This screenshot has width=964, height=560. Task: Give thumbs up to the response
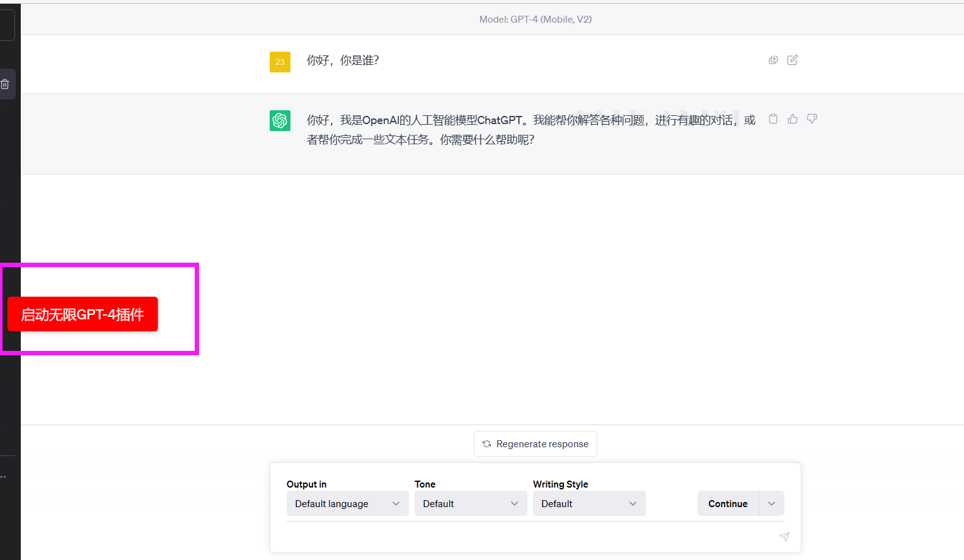(793, 119)
